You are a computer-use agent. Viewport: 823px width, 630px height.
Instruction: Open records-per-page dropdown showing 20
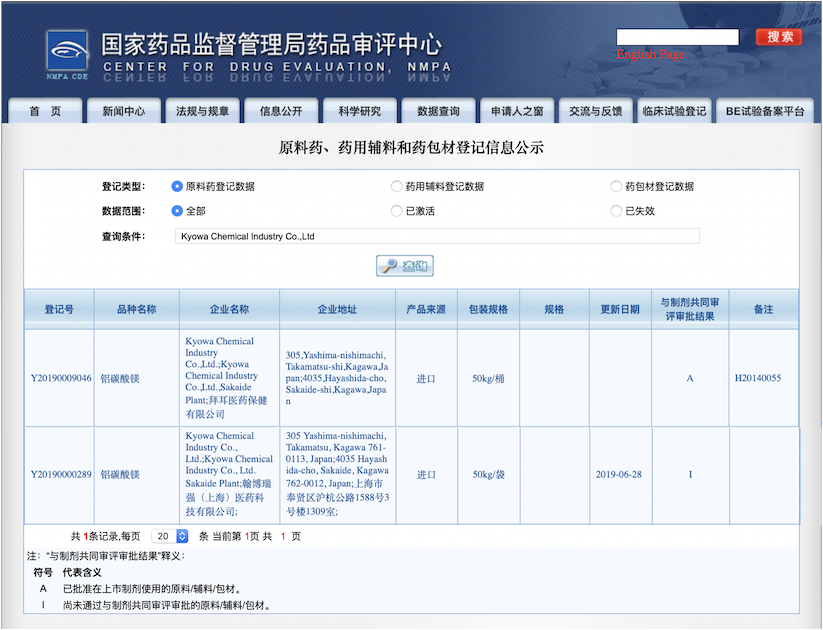click(x=170, y=536)
